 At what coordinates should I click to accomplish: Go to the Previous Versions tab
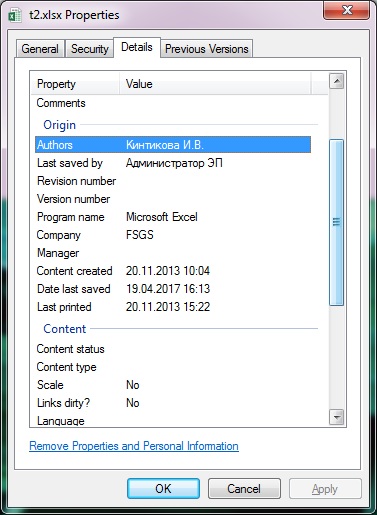click(207, 49)
